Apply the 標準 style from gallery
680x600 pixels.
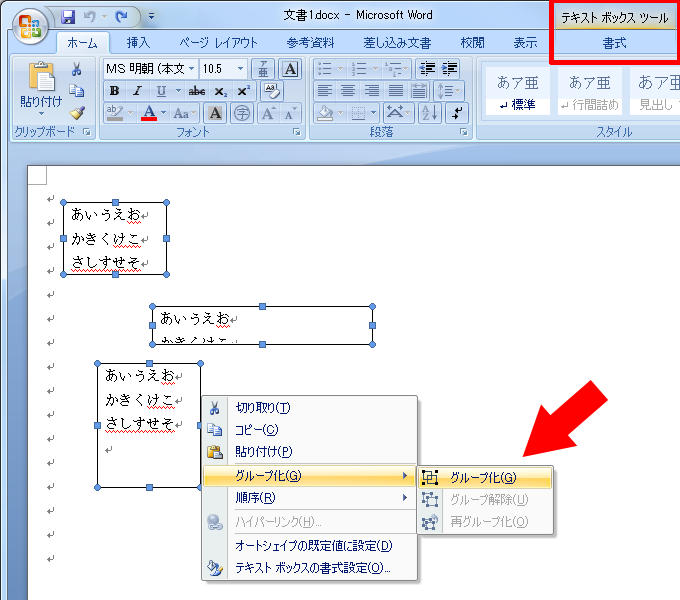pos(516,91)
